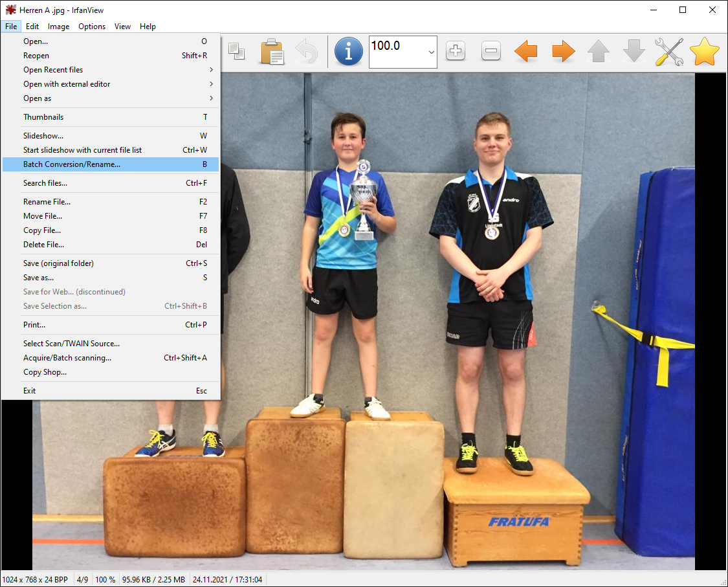Zoom in with the plus icon
This screenshot has height=587, width=728.
click(x=456, y=51)
